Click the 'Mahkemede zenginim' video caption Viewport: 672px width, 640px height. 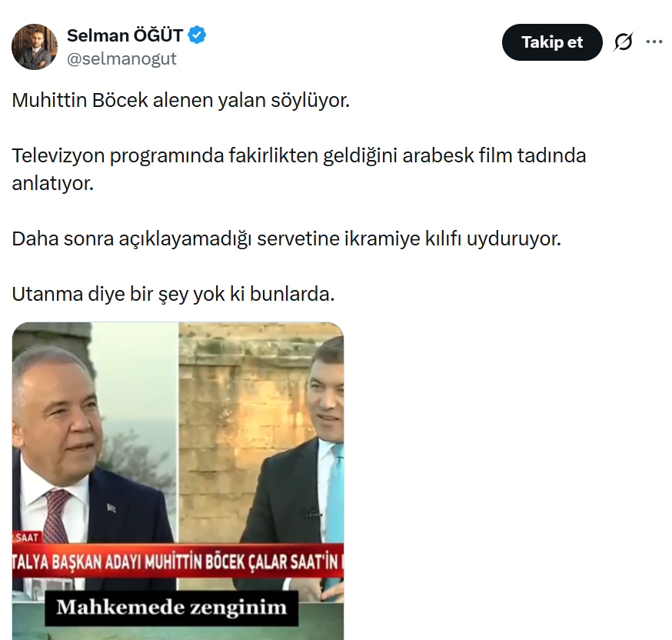(171, 608)
